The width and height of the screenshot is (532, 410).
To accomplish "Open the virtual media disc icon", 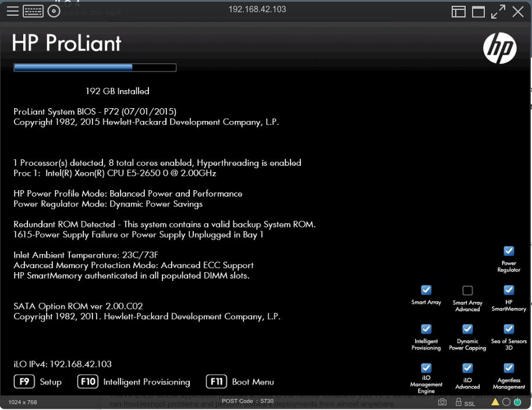I will [x=54, y=11].
